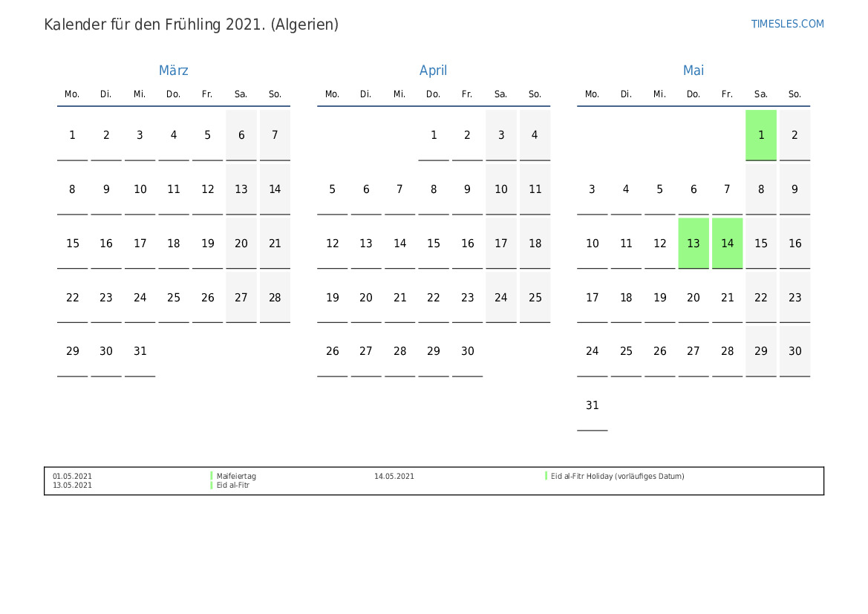Click the März month heading
The height and width of the screenshot is (614, 868).
pyautogui.click(x=173, y=71)
